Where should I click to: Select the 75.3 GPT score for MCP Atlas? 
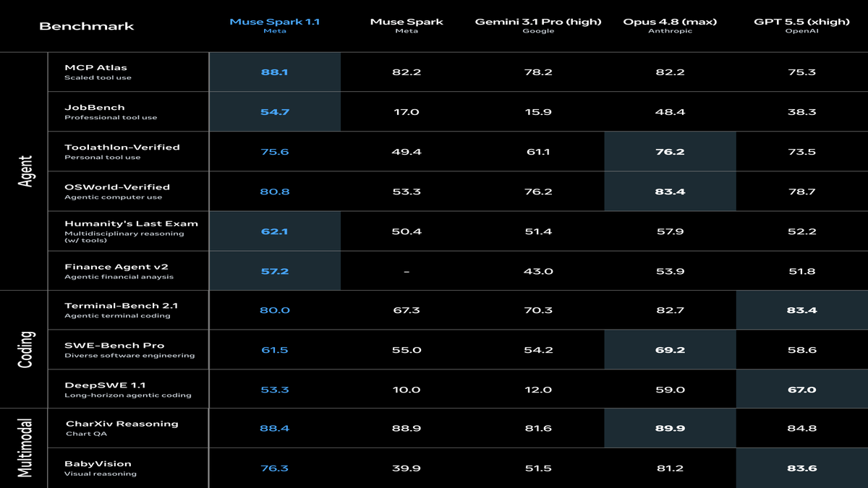(801, 72)
